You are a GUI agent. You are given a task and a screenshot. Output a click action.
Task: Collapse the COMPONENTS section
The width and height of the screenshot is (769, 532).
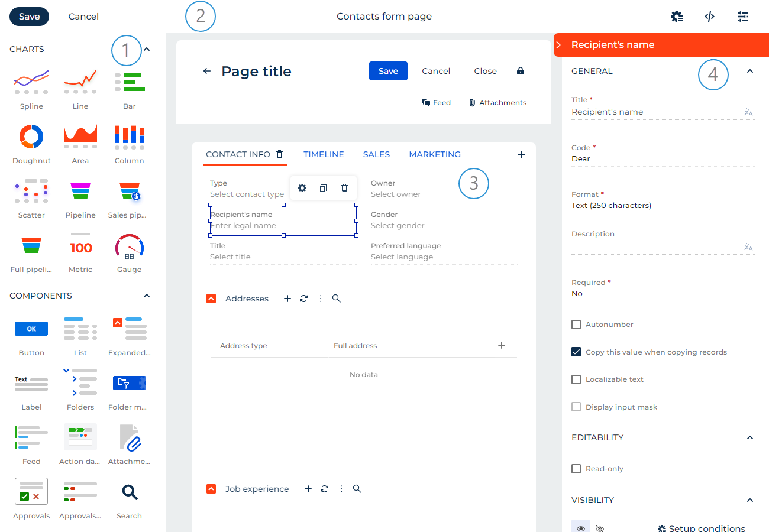point(146,296)
